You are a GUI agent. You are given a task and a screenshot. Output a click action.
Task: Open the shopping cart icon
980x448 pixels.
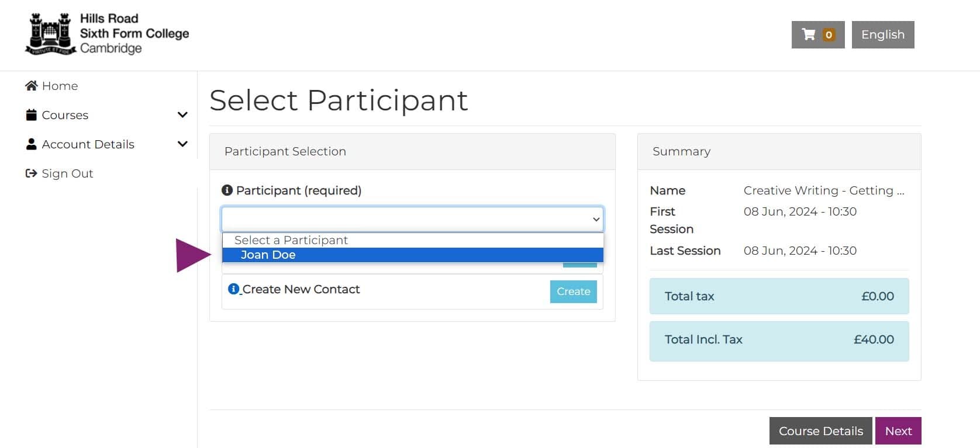tap(809, 34)
